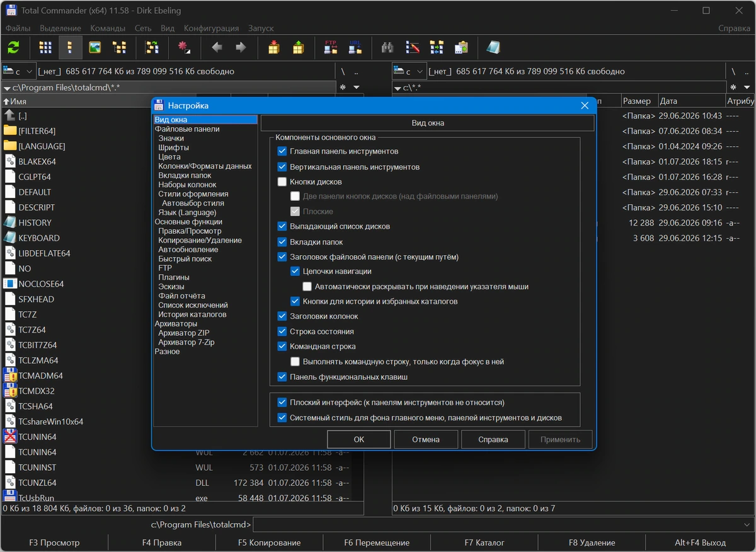Open left panel directory history arrow
Image resolution: width=756 pixels, height=552 pixels.
click(356, 88)
